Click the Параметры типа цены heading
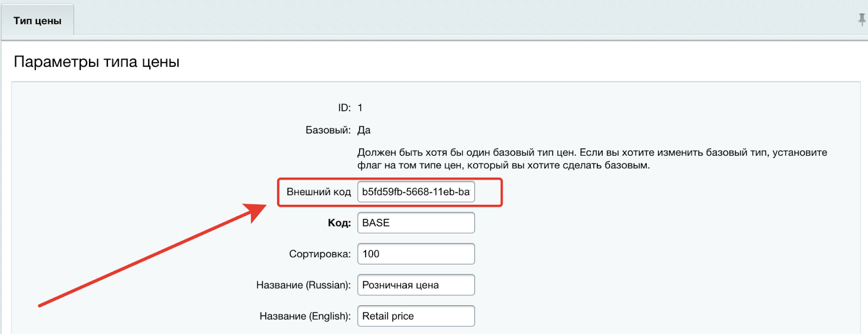868x334 pixels. point(97,62)
